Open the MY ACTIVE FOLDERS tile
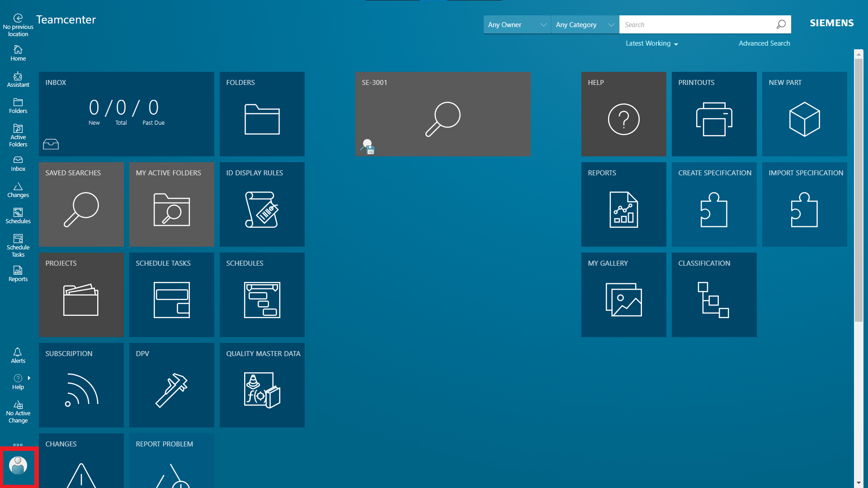This screenshot has width=868, height=488. click(172, 204)
